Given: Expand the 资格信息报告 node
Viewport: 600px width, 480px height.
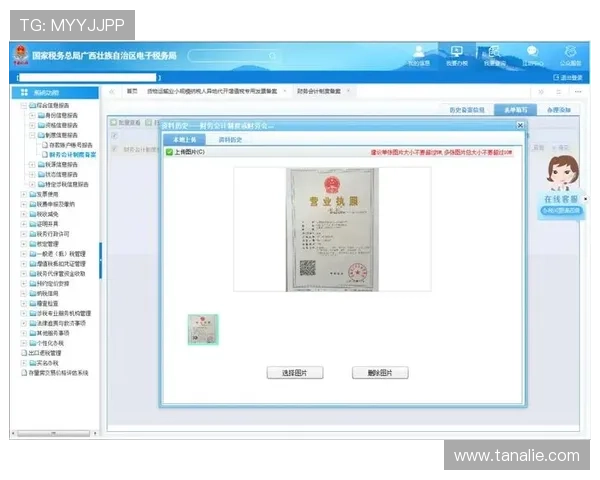Looking at the screenshot, I should (33, 125).
